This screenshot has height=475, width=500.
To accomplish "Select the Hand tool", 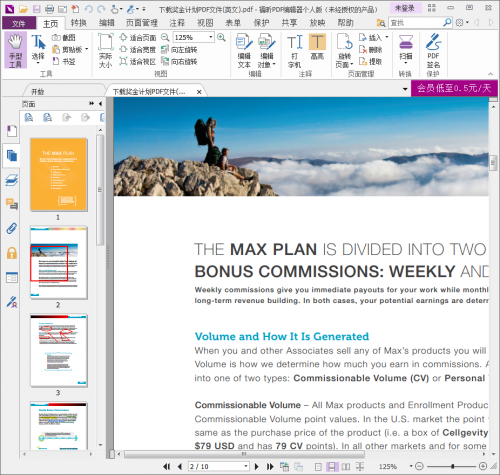I will 15,50.
